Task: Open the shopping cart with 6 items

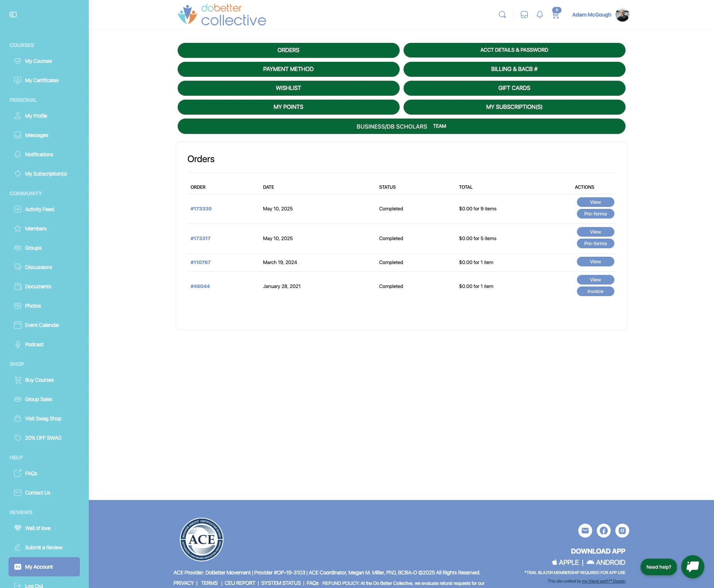Action: pos(555,15)
